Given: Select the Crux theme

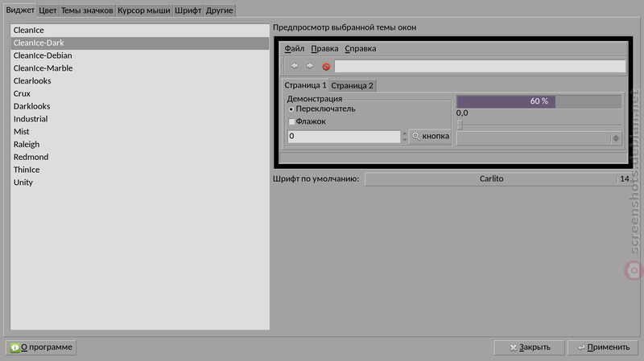Looking at the screenshot, I should (139, 94).
